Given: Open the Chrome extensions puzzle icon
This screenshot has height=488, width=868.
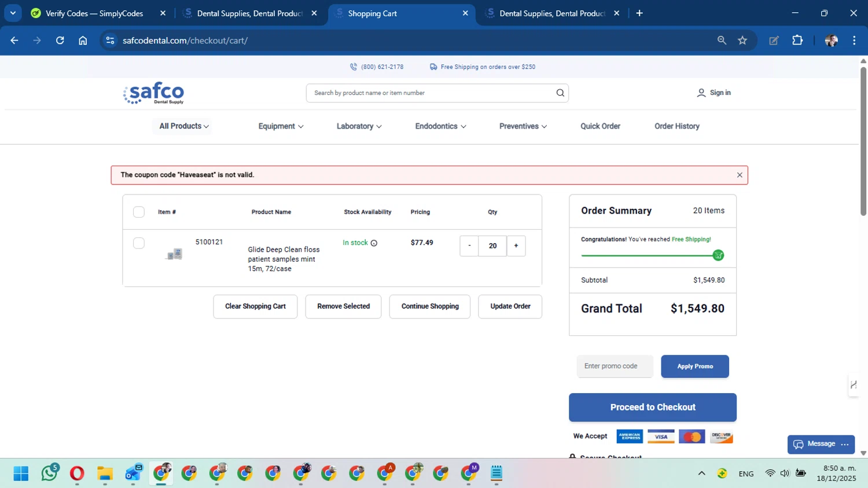Looking at the screenshot, I should [x=797, y=40].
